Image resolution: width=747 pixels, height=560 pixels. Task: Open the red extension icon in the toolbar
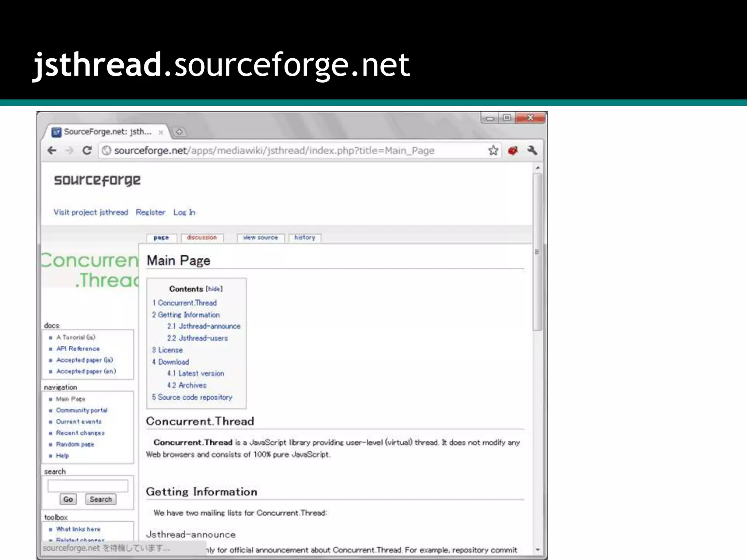pos(513,150)
